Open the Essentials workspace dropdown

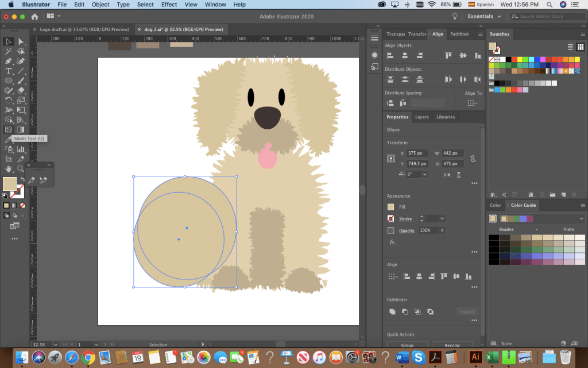click(484, 17)
